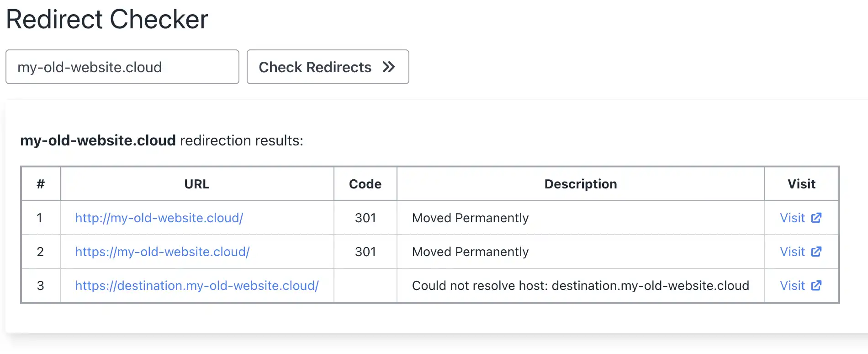This screenshot has height=354, width=868.
Task: Click the Check Redirects button label
Action: click(315, 67)
